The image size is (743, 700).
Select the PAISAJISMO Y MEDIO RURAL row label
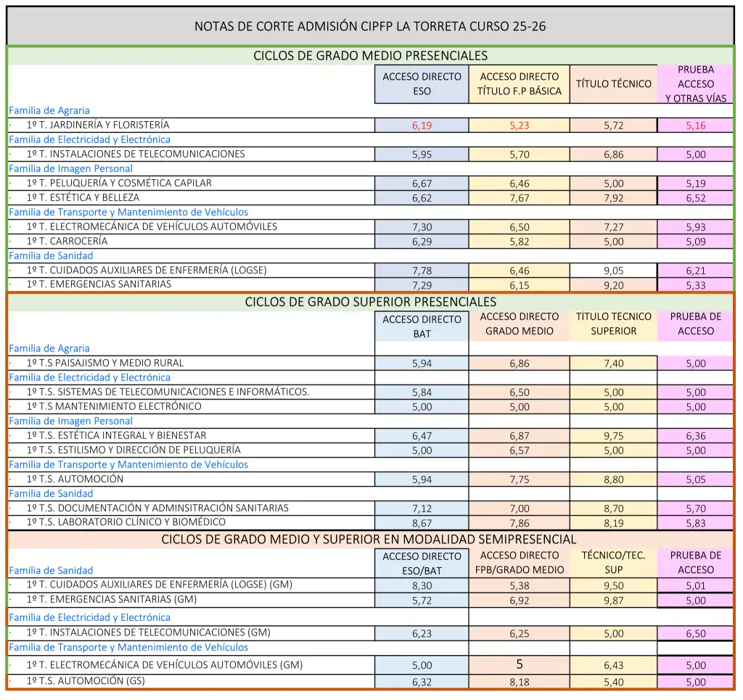105,363
